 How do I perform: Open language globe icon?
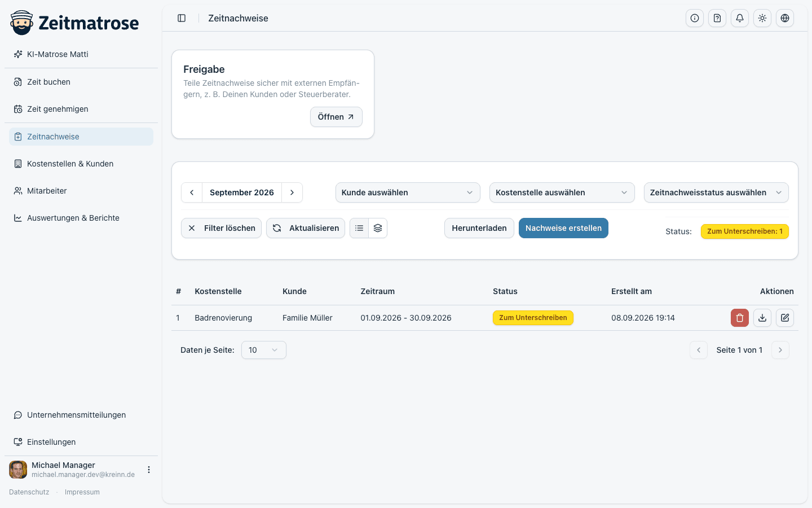[x=785, y=18]
